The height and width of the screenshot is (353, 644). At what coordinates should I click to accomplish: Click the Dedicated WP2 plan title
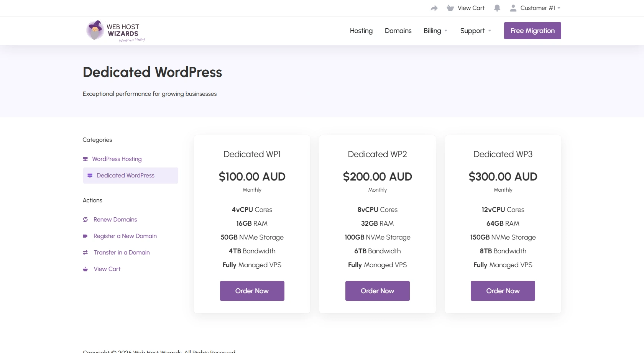click(378, 154)
